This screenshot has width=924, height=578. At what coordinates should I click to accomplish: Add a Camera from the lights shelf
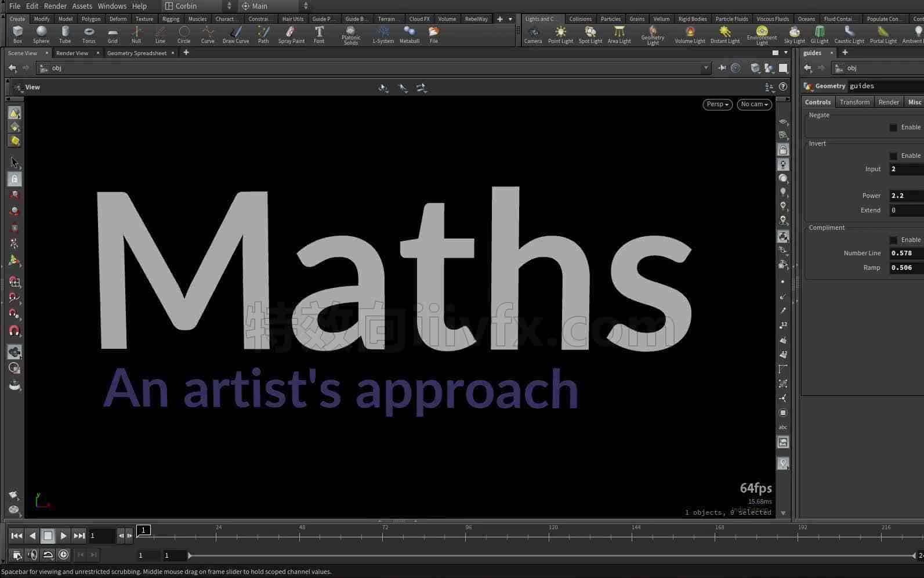[533, 35]
